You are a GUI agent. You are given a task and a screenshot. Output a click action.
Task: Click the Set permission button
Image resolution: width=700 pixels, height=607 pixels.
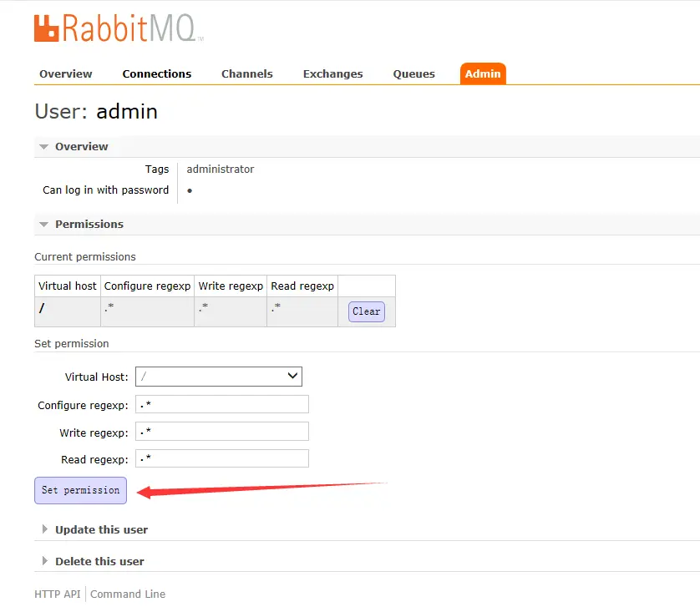tap(80, 490)
